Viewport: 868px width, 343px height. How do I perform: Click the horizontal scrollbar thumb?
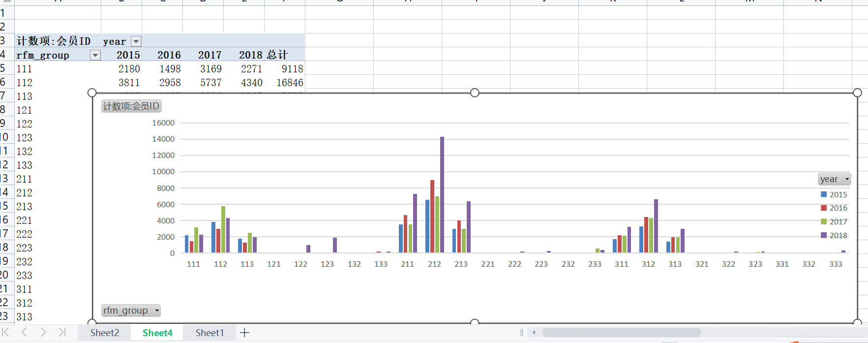[x=622, y=333]
